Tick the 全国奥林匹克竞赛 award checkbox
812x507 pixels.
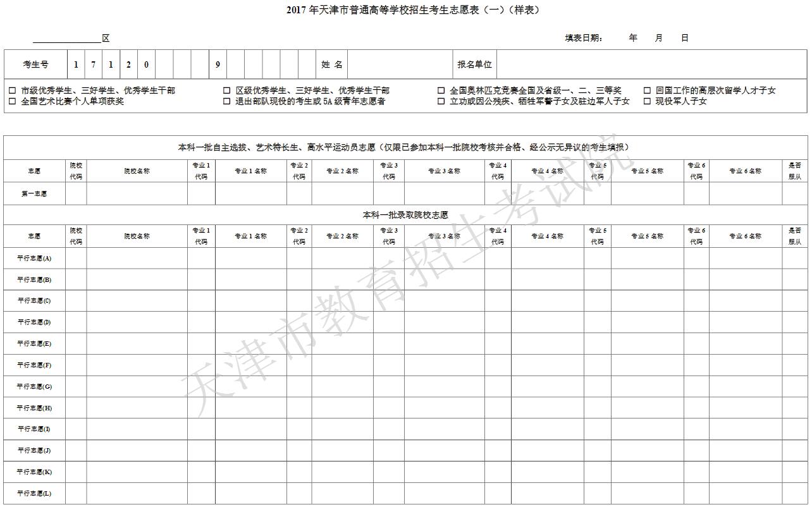[441, 90]
